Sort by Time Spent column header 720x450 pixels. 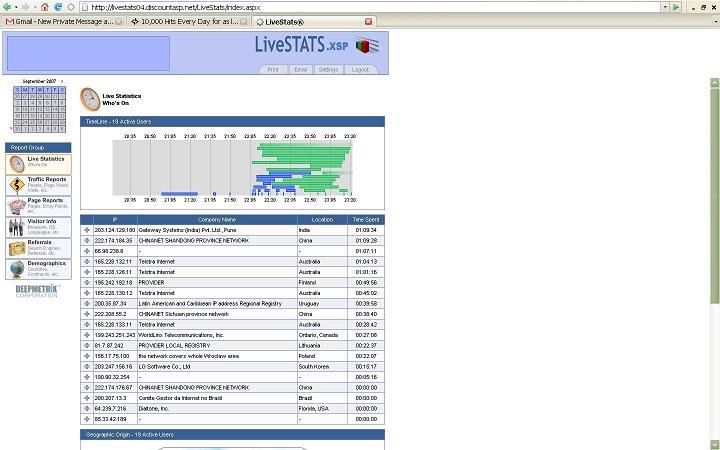366,219
